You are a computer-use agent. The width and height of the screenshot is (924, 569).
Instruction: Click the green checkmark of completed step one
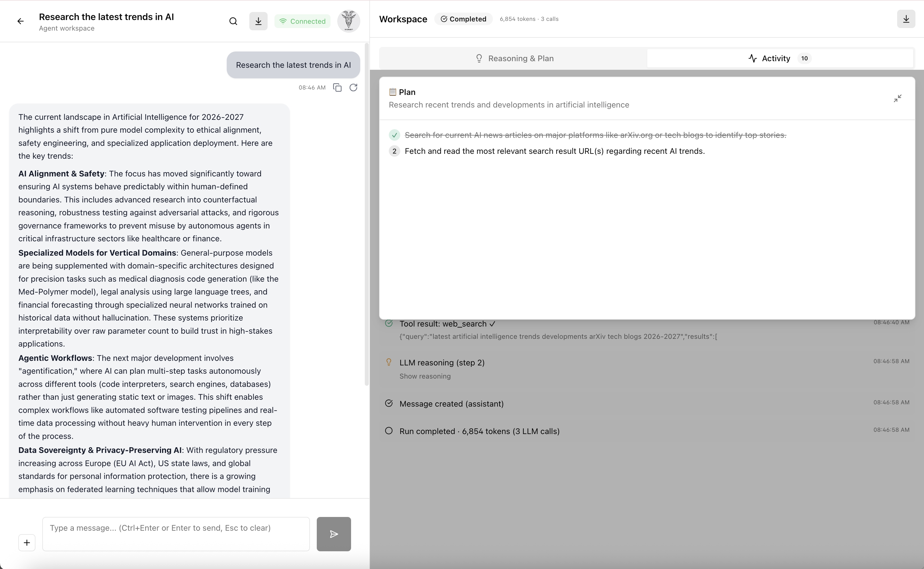click(x=394, y=135)
